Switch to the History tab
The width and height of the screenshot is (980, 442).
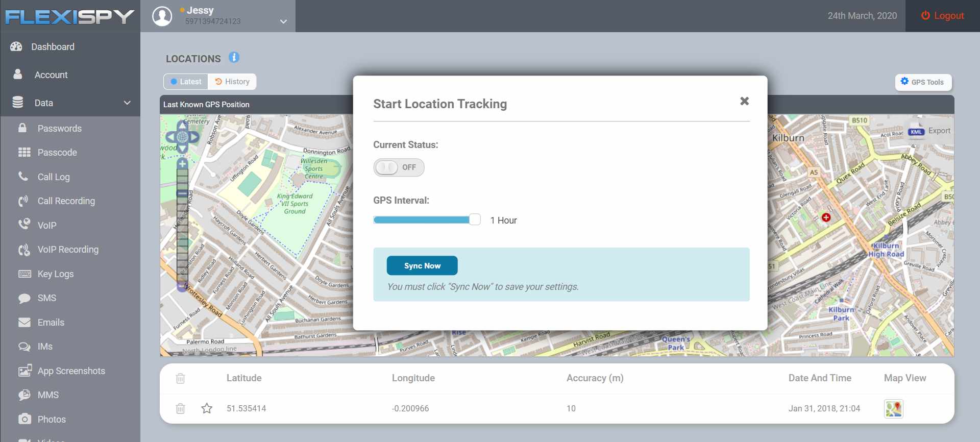(x=232, y=82)
